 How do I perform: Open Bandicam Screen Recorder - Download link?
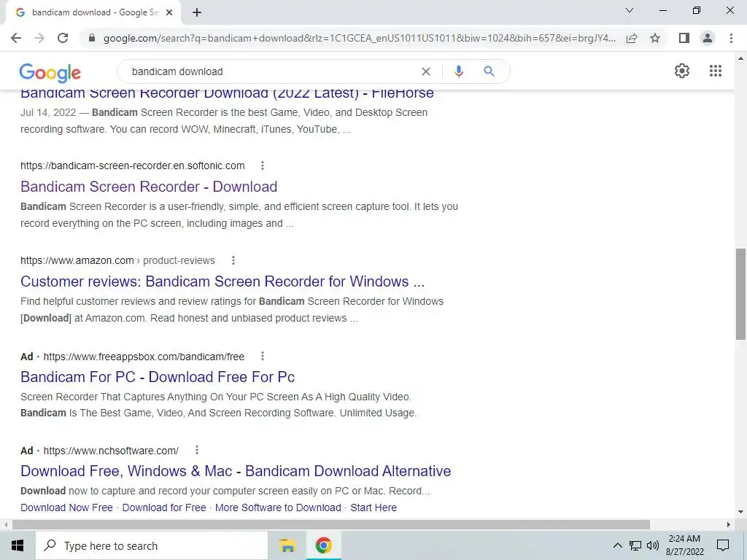coord(149,187)
